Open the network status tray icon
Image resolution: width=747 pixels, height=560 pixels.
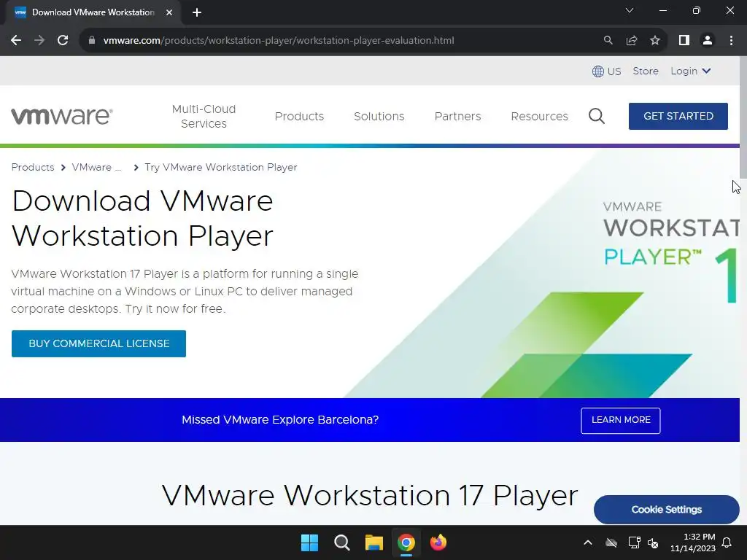pyautogui.click(x=634, y=542)
